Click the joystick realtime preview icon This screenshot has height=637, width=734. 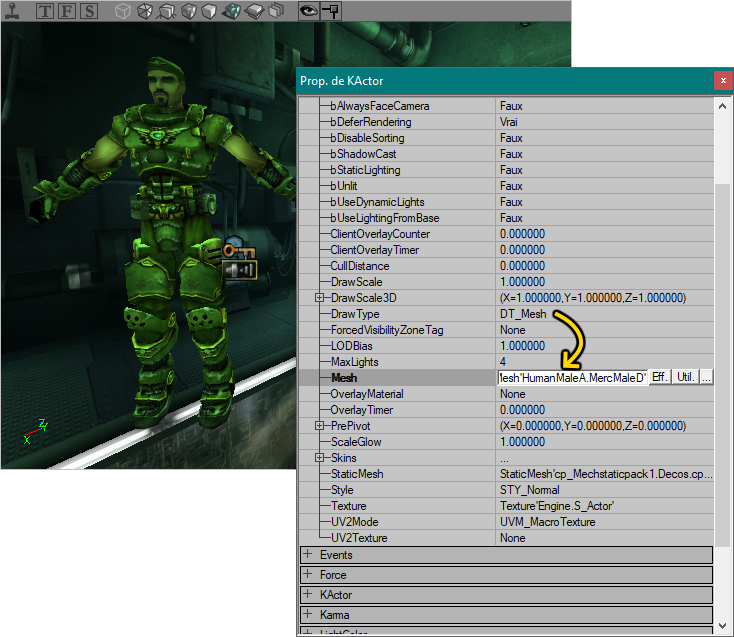click(12, 11)
